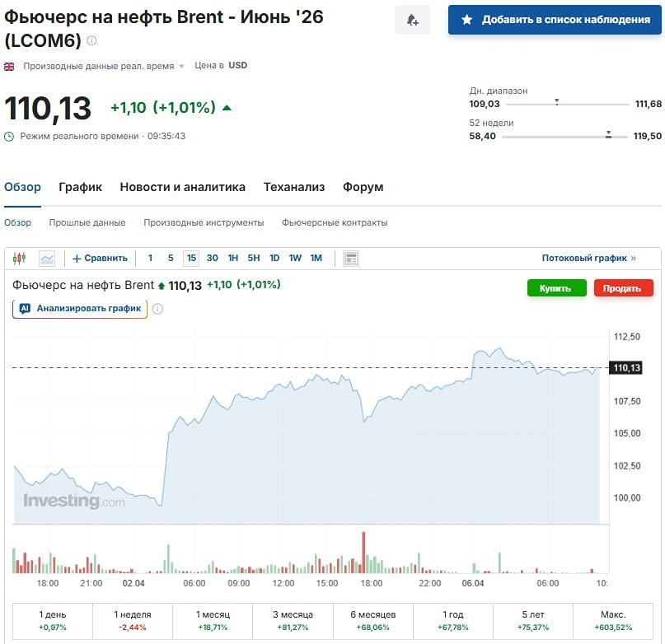
Task: Switch to the Теханализ tab
Action: [x=293, y=187]
